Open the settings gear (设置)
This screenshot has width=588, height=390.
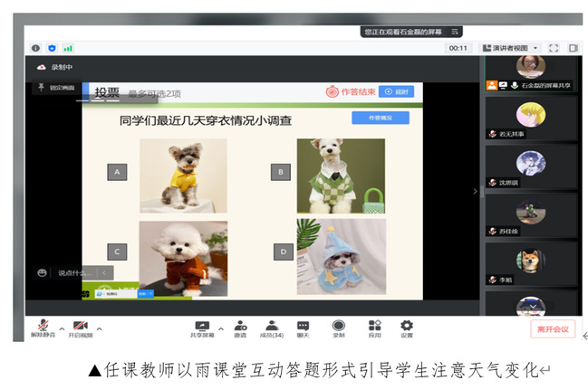[x=407, y=326]
